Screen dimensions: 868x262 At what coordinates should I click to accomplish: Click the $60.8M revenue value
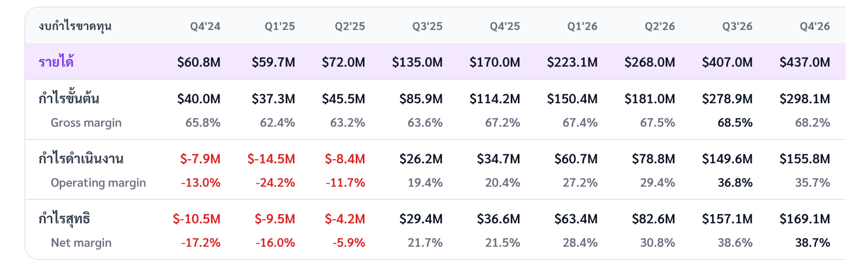[x=199, y=62]
